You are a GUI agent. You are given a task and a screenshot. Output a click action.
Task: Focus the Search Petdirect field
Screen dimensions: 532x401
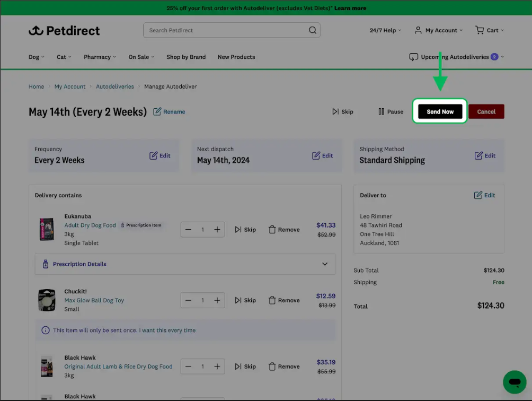click(232, 30)
